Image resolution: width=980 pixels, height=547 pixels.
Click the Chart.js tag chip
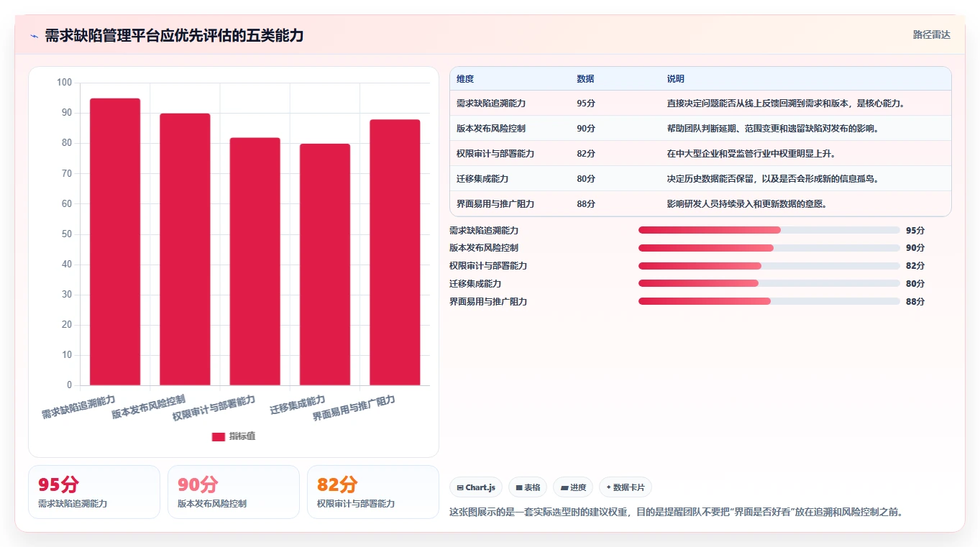pos(476,487)
